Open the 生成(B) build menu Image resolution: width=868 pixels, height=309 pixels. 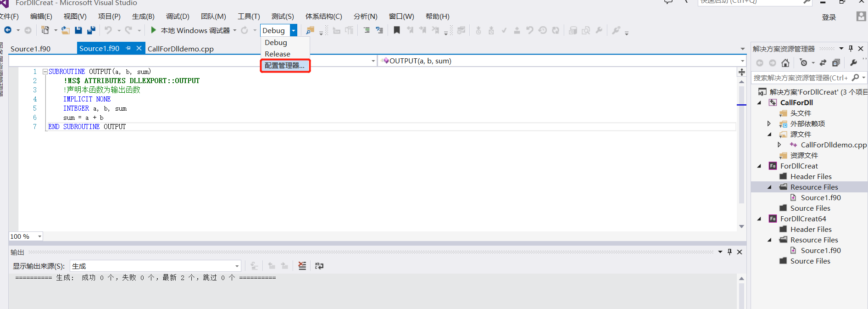[143, 17]
